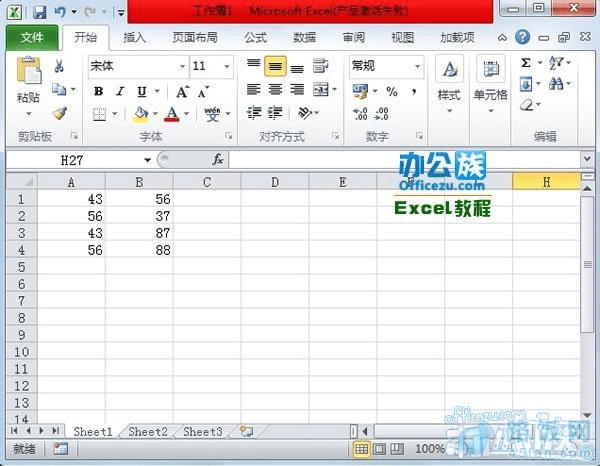Open the font name dropdown 宋体

(x=183, y=67)
